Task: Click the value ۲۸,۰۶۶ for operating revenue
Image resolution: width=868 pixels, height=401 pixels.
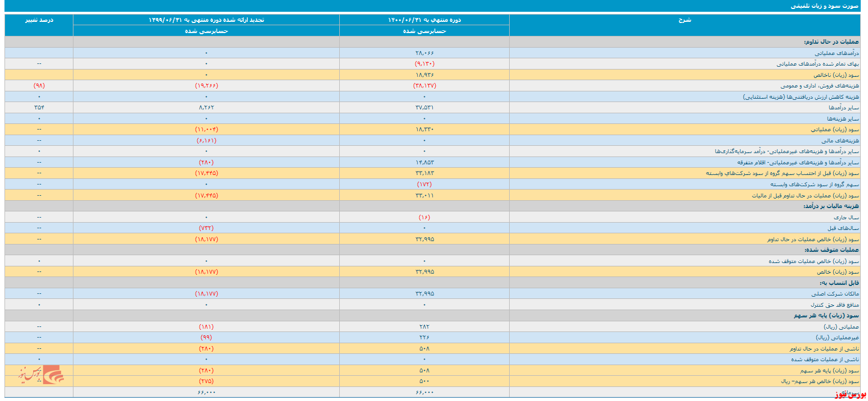Action: [424, 53]
